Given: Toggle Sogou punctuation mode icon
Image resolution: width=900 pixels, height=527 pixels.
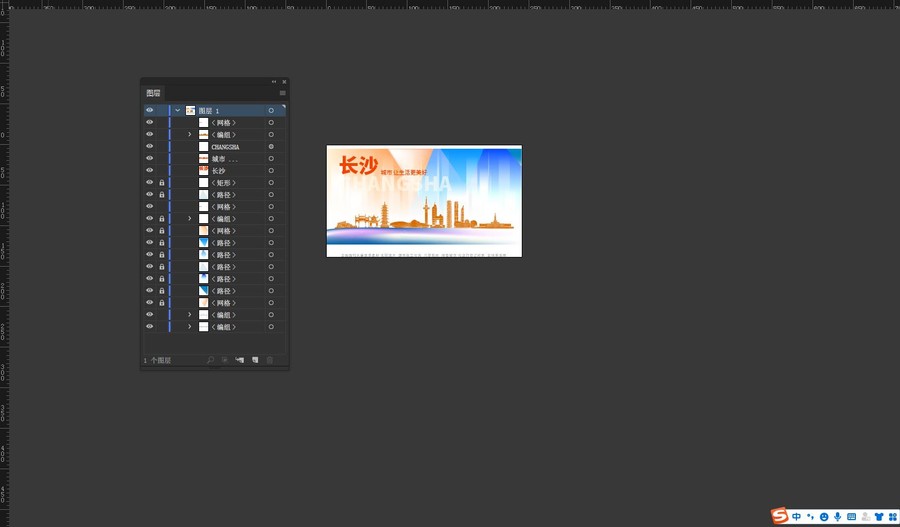Looking at the screenshot, I should pyautogui.click(x=810, y=517).
